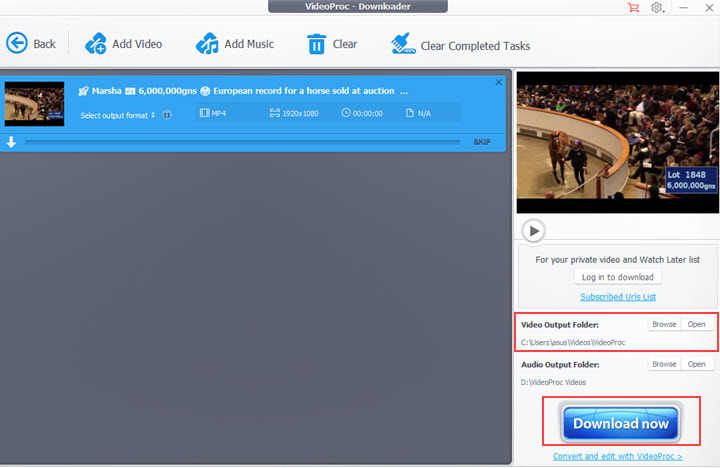
Task: Click the video preview image
Action: click(x=618, y=142)
